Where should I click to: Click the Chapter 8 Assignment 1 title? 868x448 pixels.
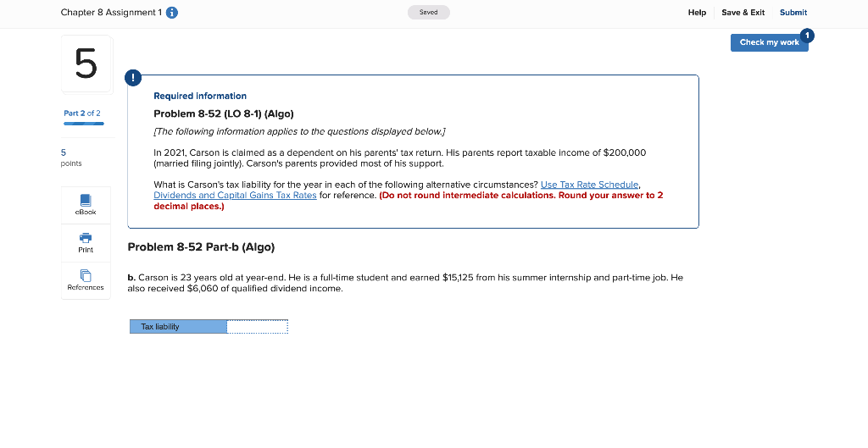point(111,12)
